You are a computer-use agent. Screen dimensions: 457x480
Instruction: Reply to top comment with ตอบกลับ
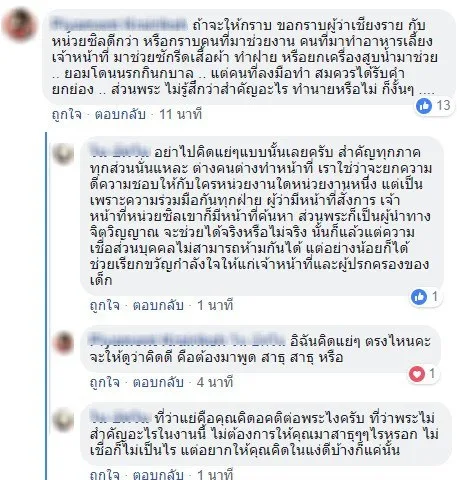click(120, 114)
